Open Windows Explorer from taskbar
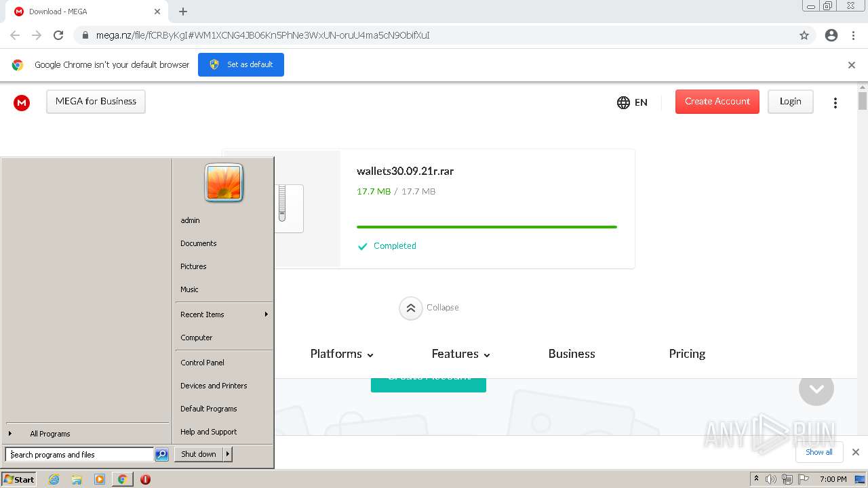The image size is (868, 488). click(77, 479)
